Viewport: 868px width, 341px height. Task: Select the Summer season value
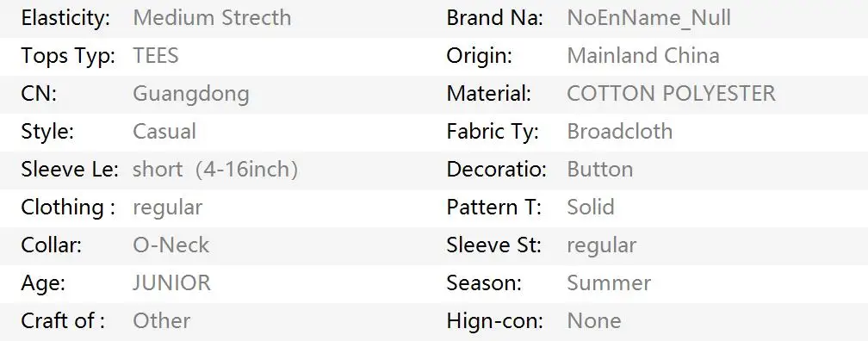[x=609, y=282]
